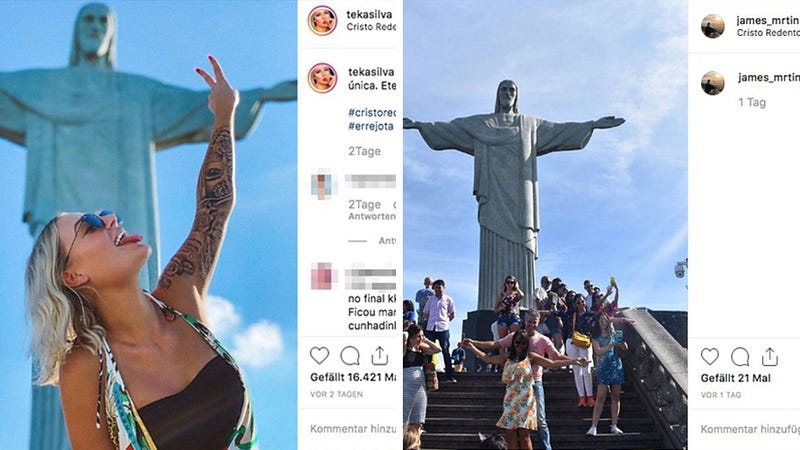The height and width of the screenshot is (450, 800).
Task: Open the group photo at Christ statue
Action: [x=545, y=225]
